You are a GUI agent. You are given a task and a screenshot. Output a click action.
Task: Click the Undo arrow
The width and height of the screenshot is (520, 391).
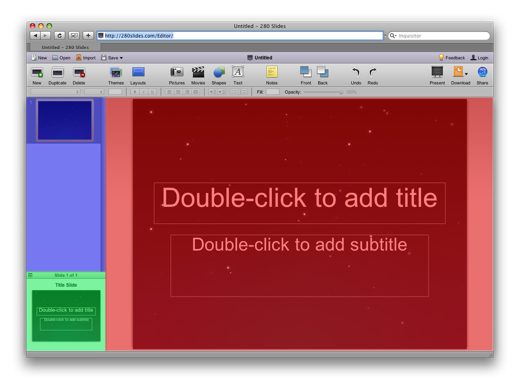point(356,72)
